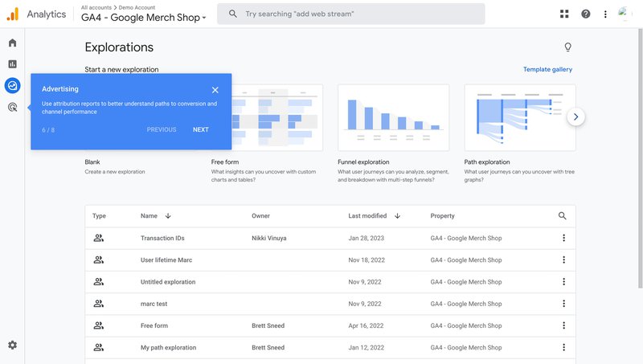Image resolution: width=643 pixels, height=364 pixels.
Task: Open Home from the left sidebar
Action: click(12, 43)
